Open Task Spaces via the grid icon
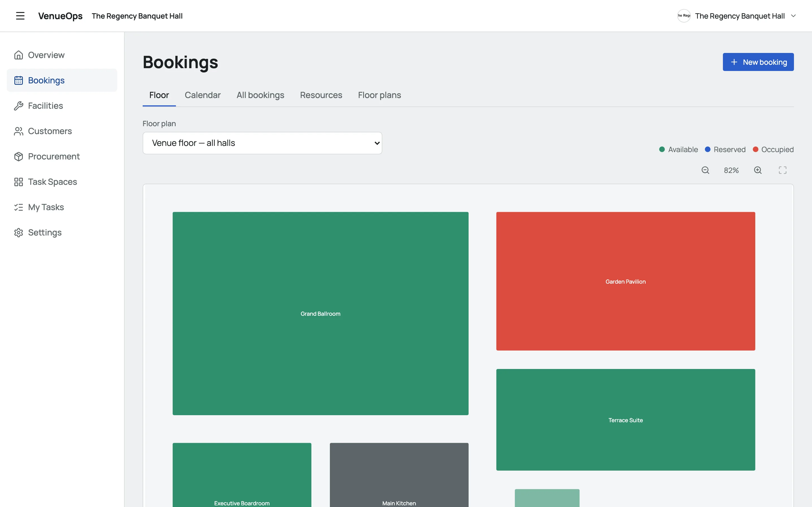This screenshot has height=507, width=812. click(x=18, y=182)
